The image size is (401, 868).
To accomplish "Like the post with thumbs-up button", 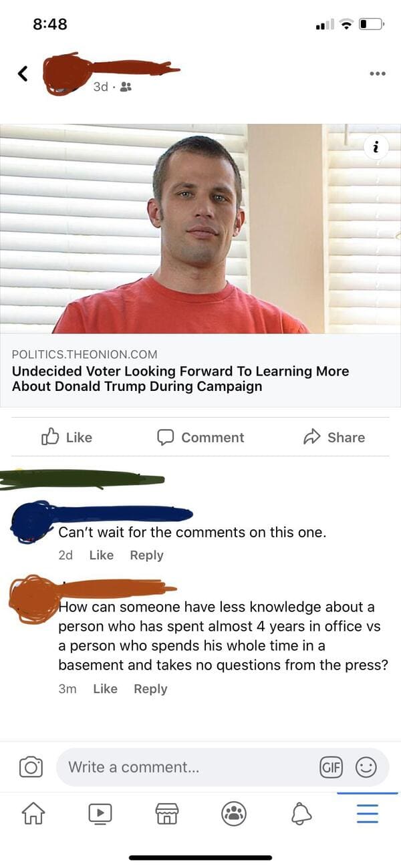I will tap(67, 437).
